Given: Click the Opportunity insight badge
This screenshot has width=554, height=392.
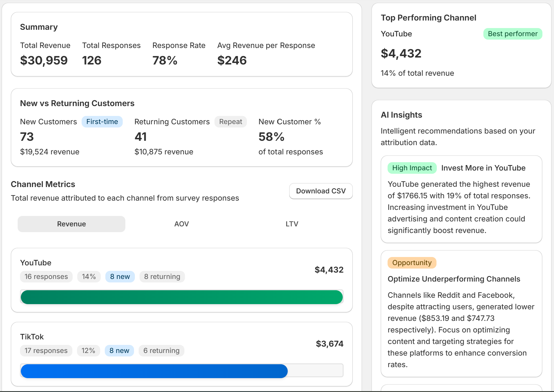Looking at the screenshot, I should (x=412, y=262).
